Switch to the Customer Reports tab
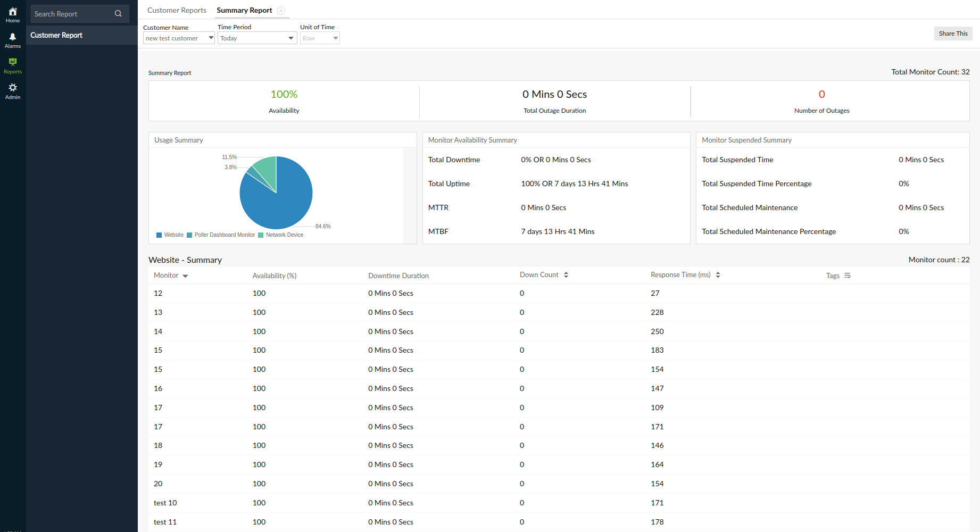 click(177, 10)
